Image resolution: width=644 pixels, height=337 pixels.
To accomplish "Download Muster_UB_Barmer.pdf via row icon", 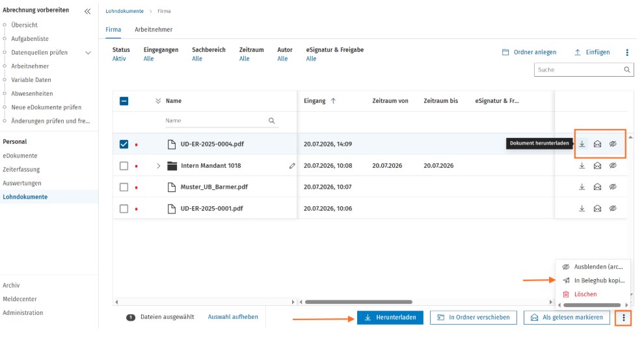I will point(582,187).
